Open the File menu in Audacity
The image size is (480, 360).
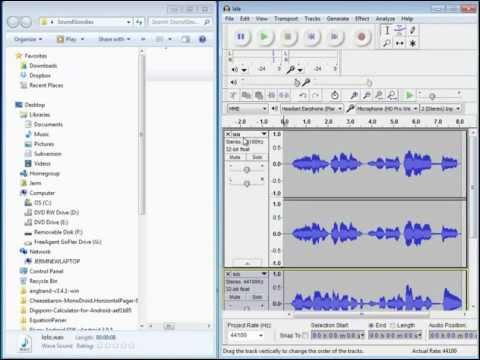point(229,19)
